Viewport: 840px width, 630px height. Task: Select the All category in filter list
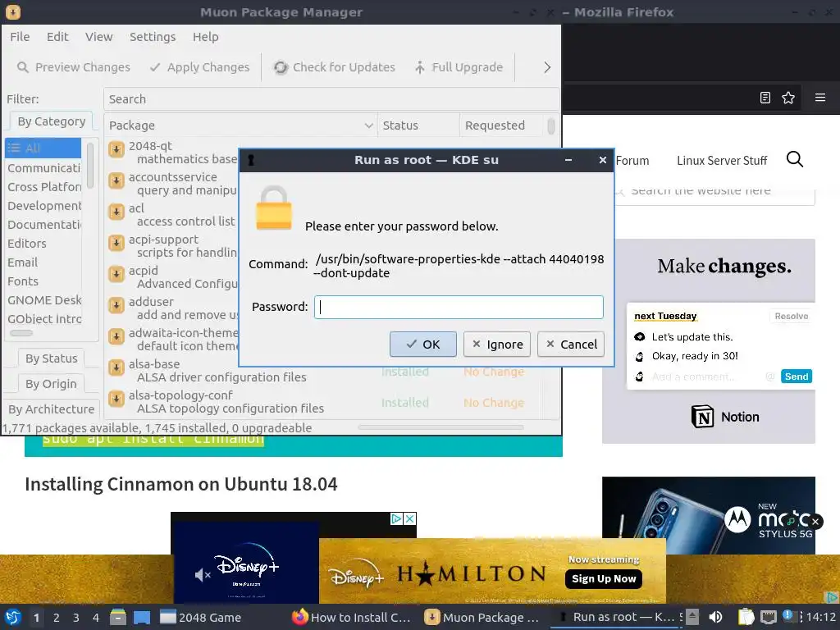tap(43, 148)
